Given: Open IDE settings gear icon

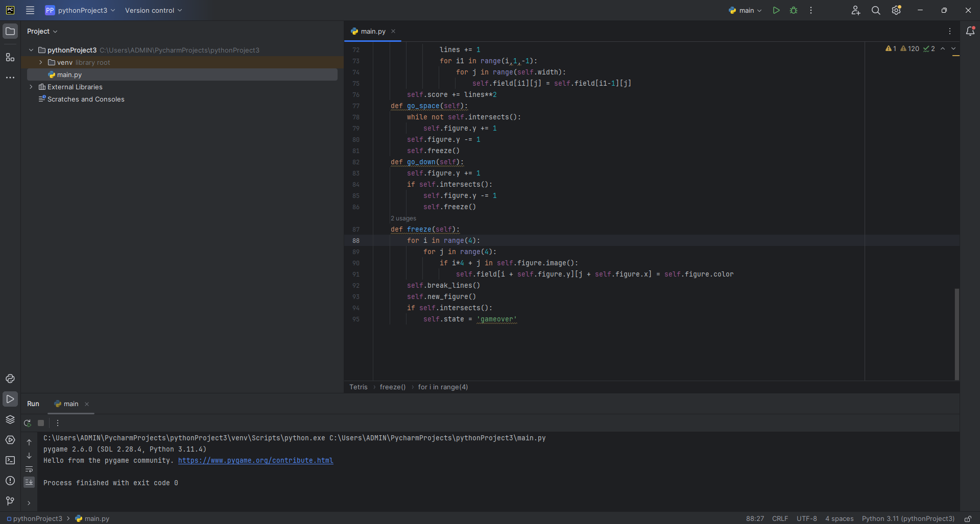Looking at the screenshot, I should pyautogui.click(x=896, y=10).
